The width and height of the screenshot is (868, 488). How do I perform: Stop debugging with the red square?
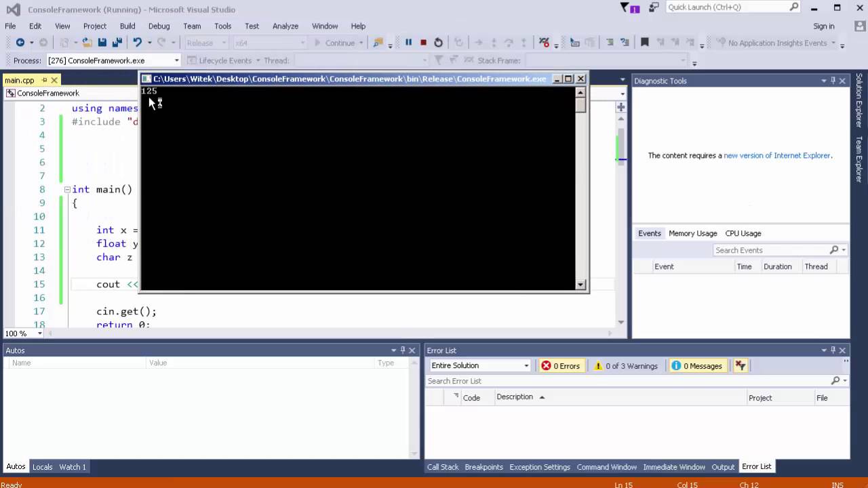(x=423, y=43)
